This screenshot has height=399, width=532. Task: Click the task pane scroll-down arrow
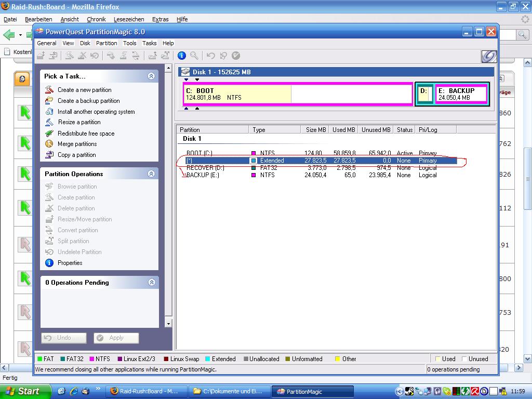[168, 323]
